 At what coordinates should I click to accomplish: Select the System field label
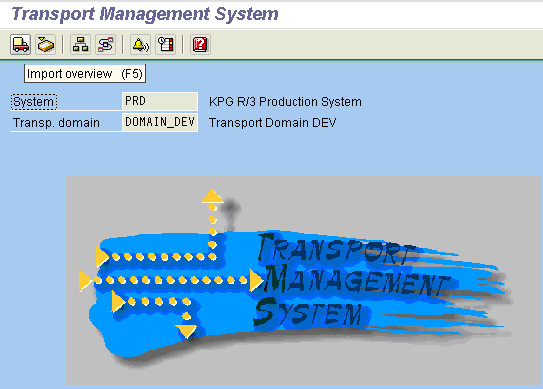click(x=34, y=102)
